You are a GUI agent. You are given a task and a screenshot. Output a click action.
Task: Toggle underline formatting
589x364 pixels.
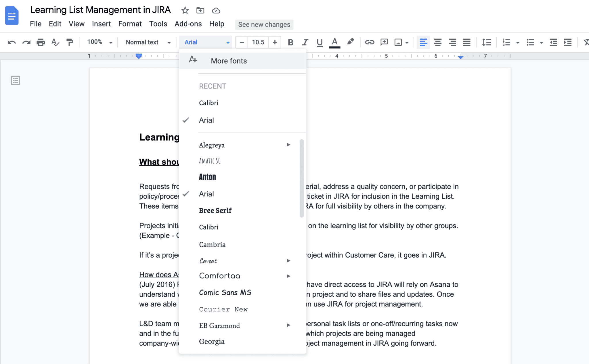[x=319, y=42]
